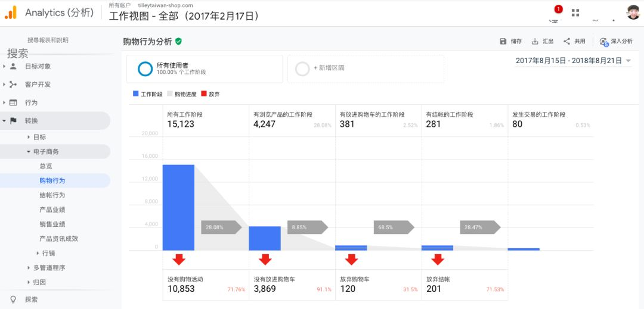This screenshot has width=644, height=309.
Task: Click the 4,247 product view value
Action: (265, 124)
